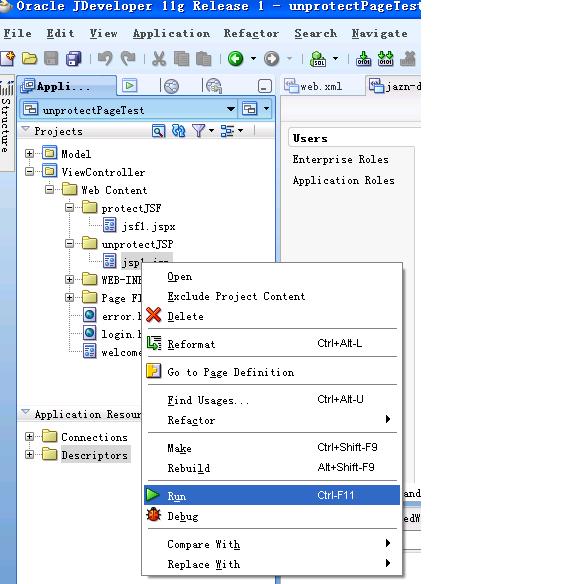Open the dropdown beside SQL icon
The image size is (587, 584).
click(335, 59)
